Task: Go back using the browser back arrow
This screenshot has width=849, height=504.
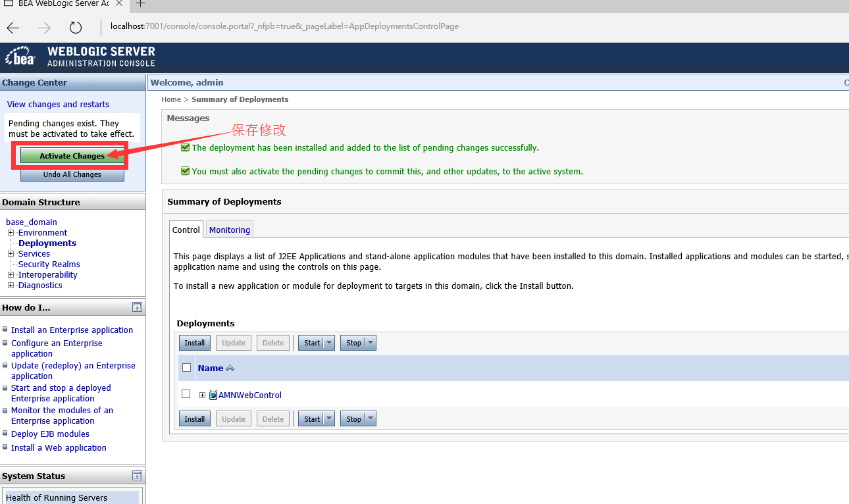Action: [x=13, y=28]
